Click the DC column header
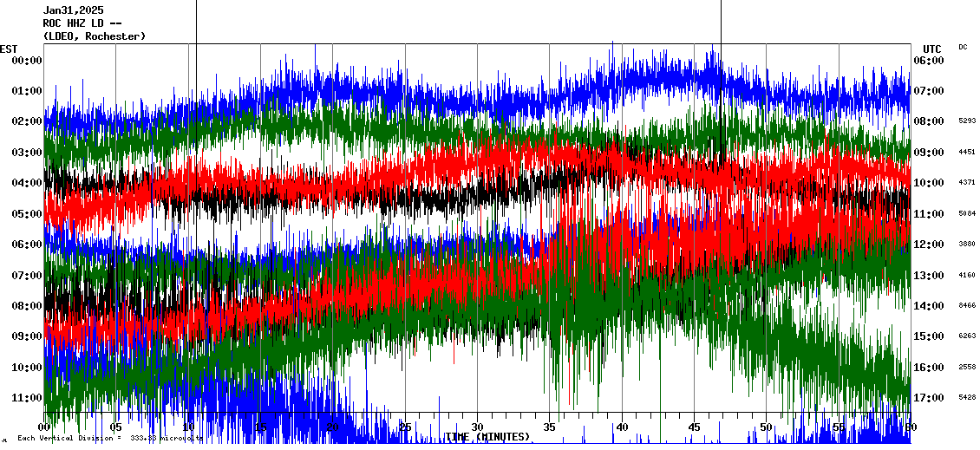Viewport: 980px width, 450px height. [x=963, y=47]
